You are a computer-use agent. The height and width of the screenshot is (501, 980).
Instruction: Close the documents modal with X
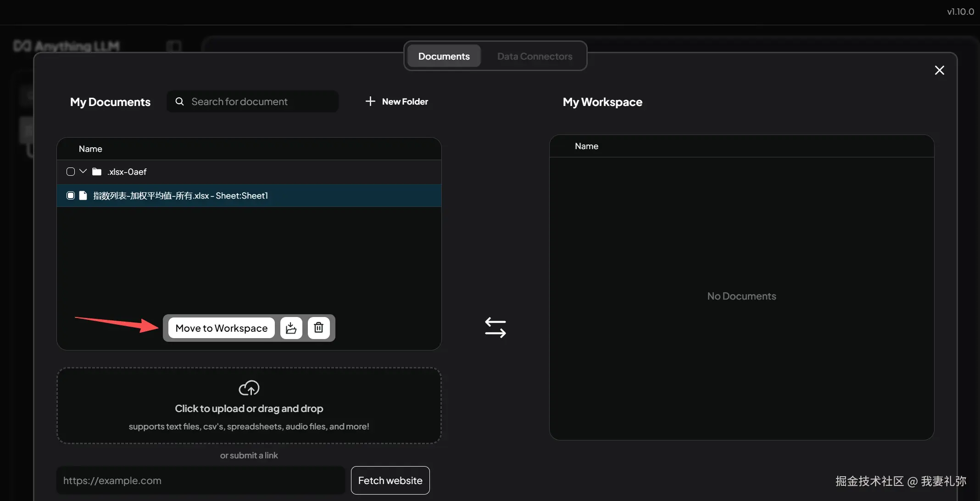point(939,70)
